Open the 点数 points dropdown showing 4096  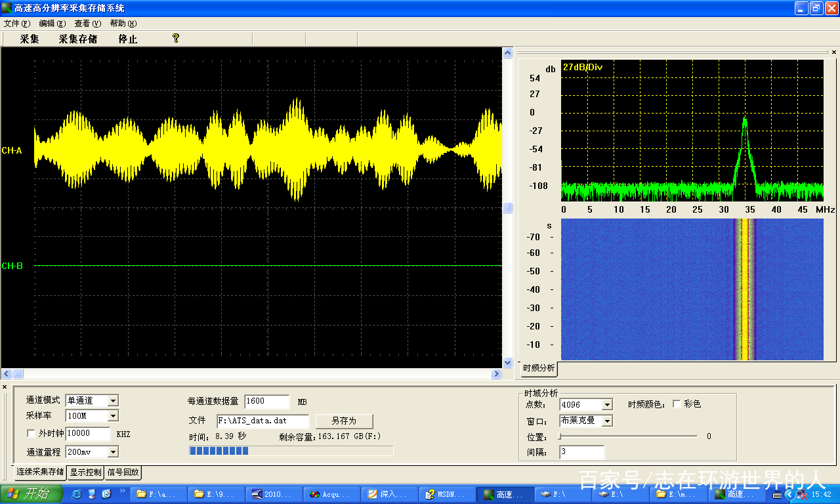click(x=606, y=405)
